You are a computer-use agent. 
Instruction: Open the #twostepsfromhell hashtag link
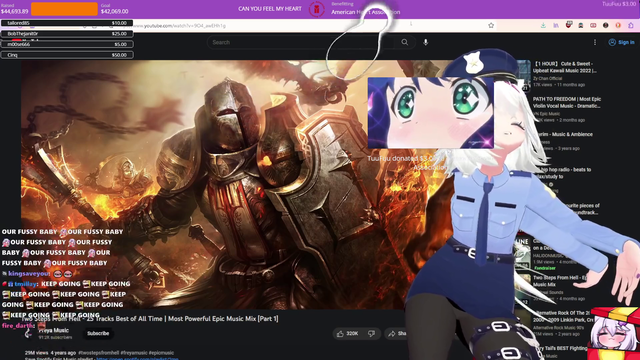tap(99, 353)
